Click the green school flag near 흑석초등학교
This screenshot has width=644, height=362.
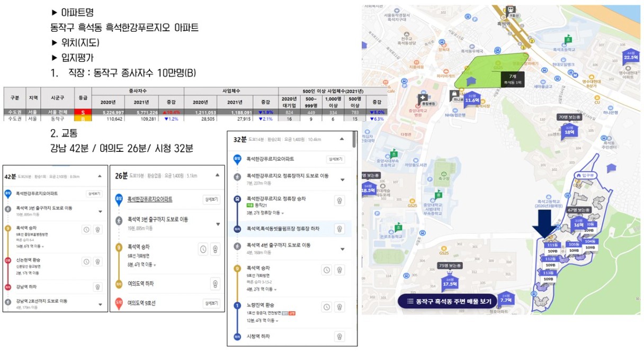568,40
